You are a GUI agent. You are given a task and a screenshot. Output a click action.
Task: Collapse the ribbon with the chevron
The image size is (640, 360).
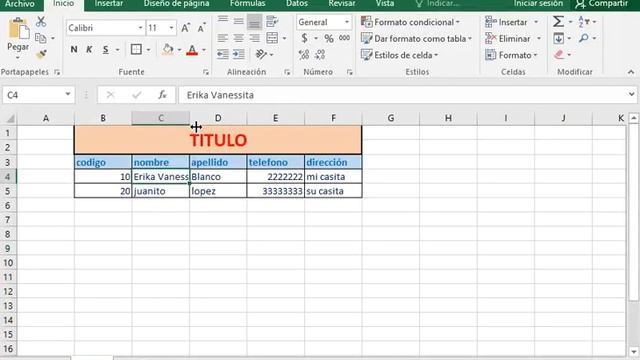click(x=631, y=72)
